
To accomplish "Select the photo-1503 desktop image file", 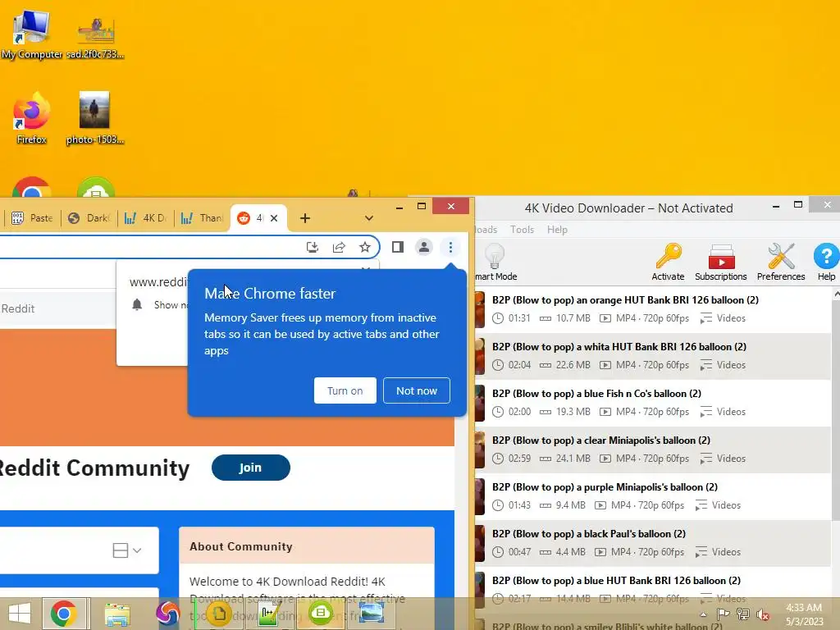I will tap(95, 118).
